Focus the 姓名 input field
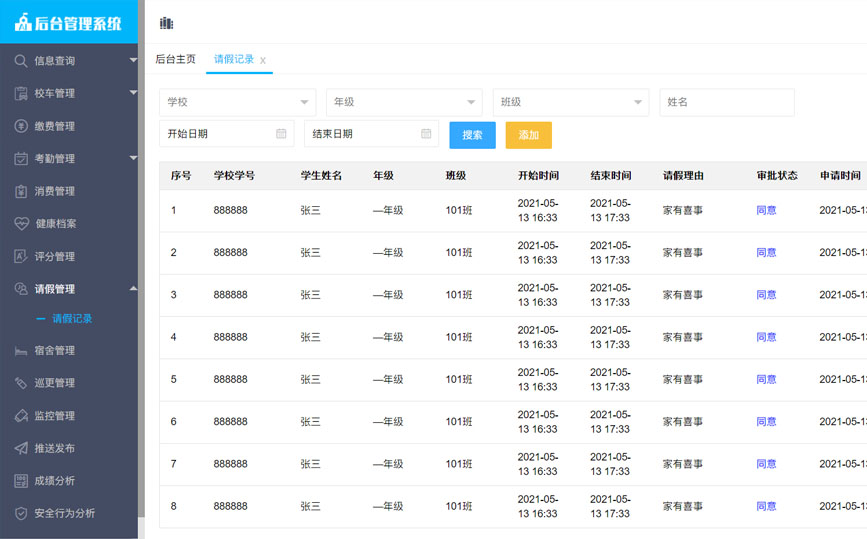The height and width of the screenshot is (539, 867). (727, 102)
